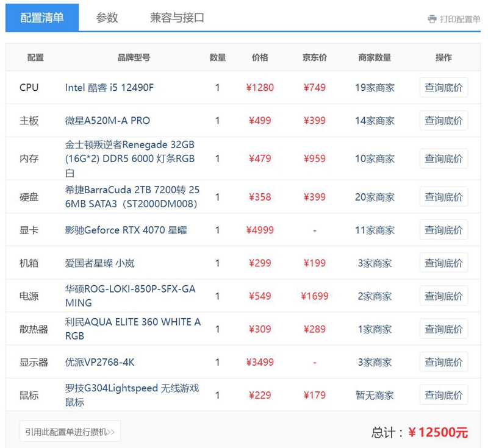Click the ¥289 京东价 for 散热器

315,329
